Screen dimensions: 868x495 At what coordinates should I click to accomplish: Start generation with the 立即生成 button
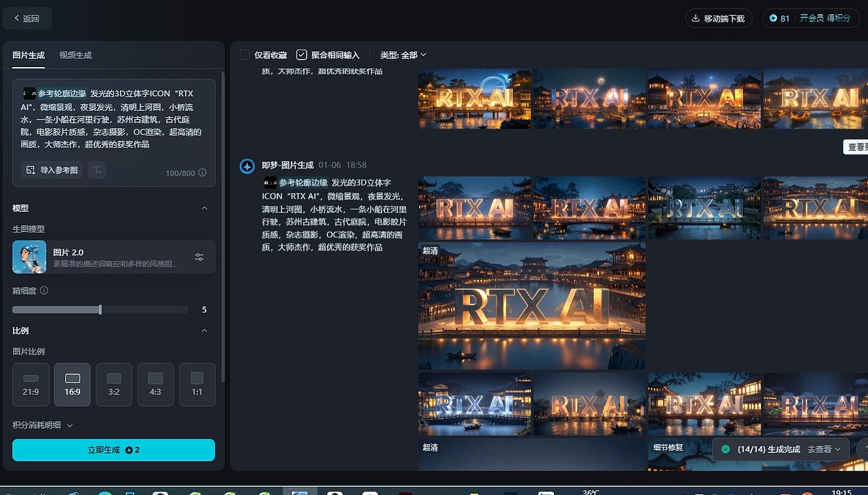point(114,450)
